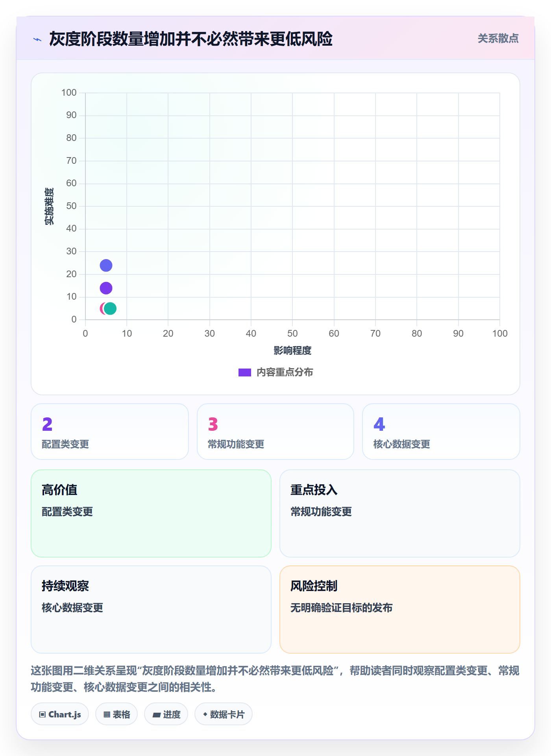Click the 风险控制 quadrant heading
551x756 pixels.
314,586
